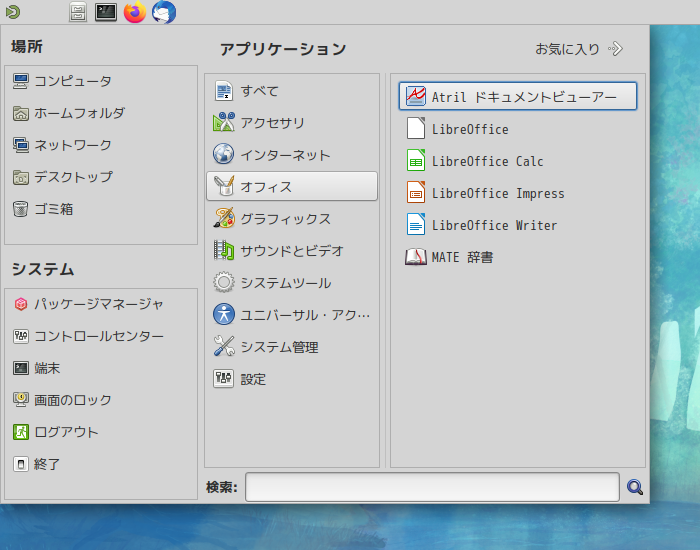700x550 pixels.
Task: Switch to お気に入り favorites view
Action: pyautogui.click(x=579, y=49)
